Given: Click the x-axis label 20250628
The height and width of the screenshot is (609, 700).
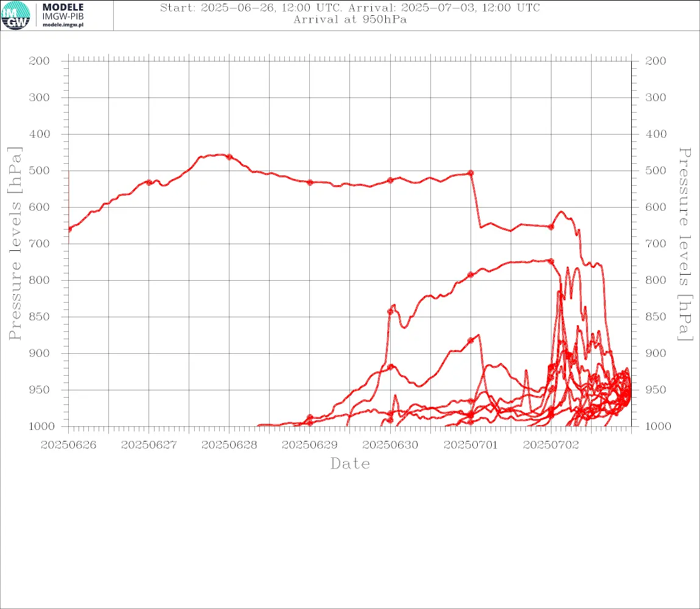Looking at the screenshot, I should tap(229, 445).
